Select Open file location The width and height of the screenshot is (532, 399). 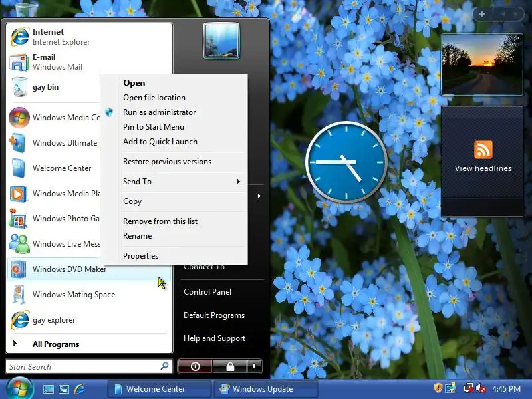point(184,98)
